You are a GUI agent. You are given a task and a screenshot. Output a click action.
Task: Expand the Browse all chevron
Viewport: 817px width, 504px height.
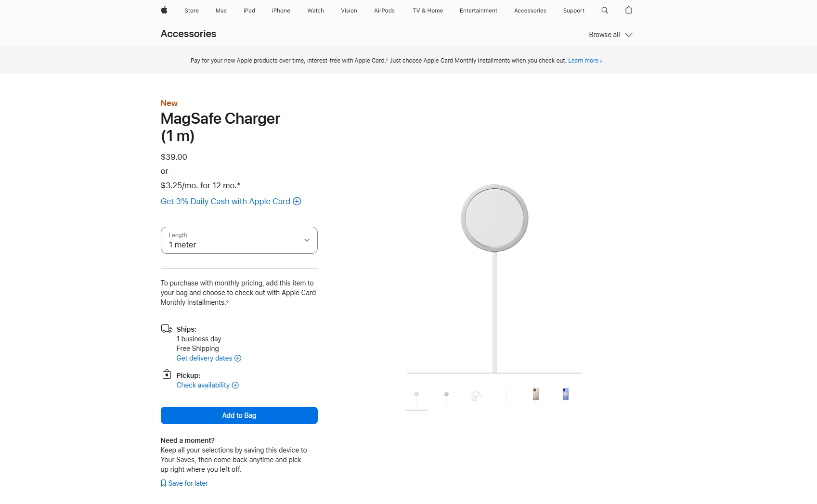(629, 35)
